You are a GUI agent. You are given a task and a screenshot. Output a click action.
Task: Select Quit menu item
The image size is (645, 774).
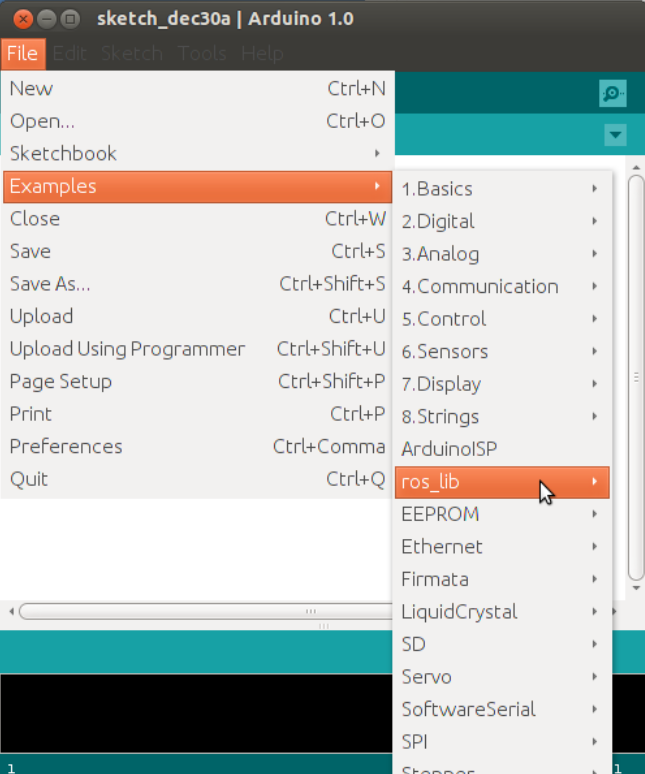coord(197,479)
